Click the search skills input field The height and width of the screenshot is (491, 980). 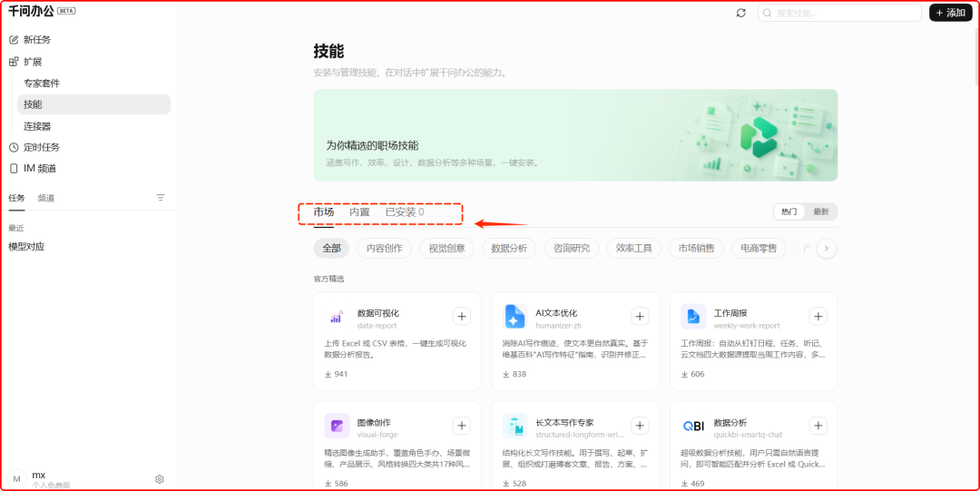(839, 13)
